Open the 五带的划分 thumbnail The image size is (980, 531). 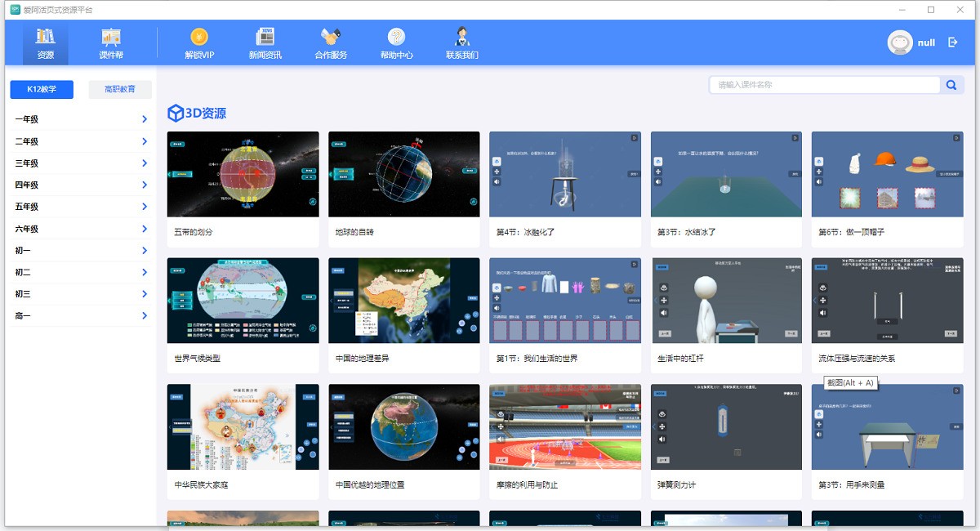click(x=243, y=174)
